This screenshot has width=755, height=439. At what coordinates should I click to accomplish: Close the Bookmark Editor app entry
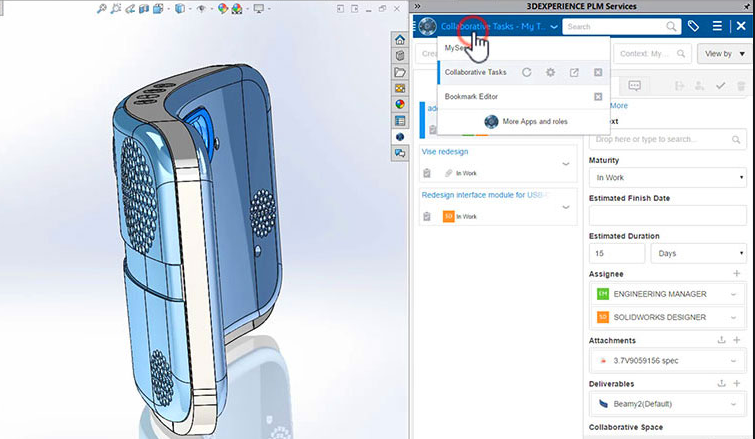coord(598,97)
